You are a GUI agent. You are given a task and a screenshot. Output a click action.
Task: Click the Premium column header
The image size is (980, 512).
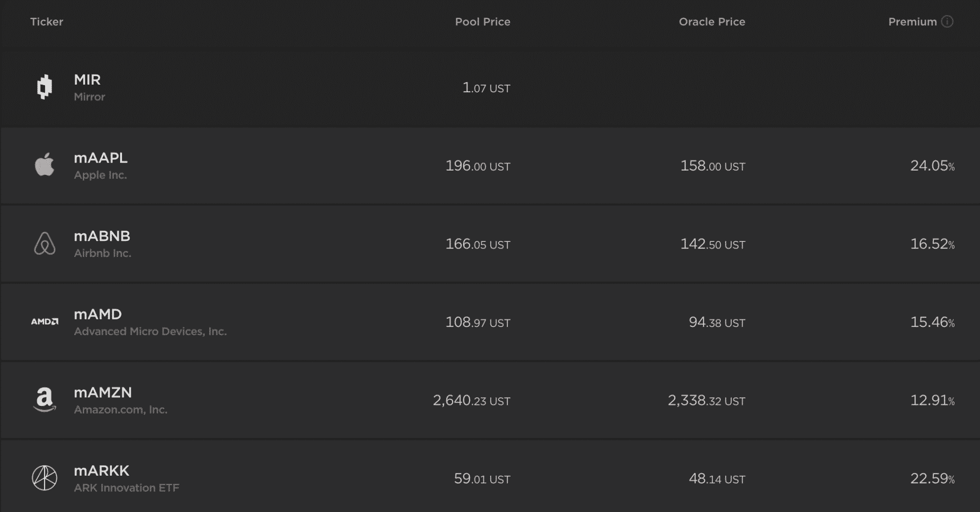[x=912, y=22]
